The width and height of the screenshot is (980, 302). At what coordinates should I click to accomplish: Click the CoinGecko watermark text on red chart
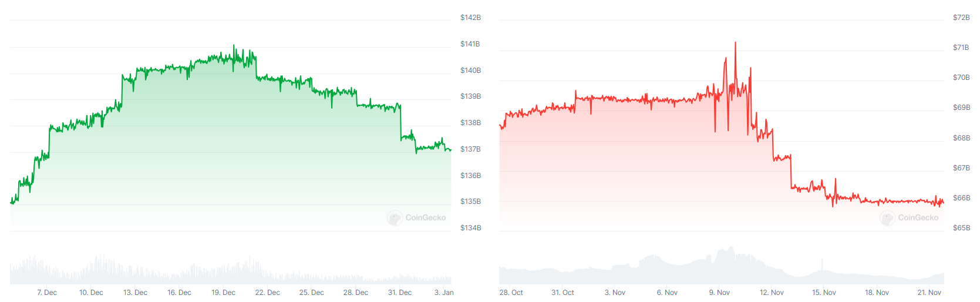(918, 218)
